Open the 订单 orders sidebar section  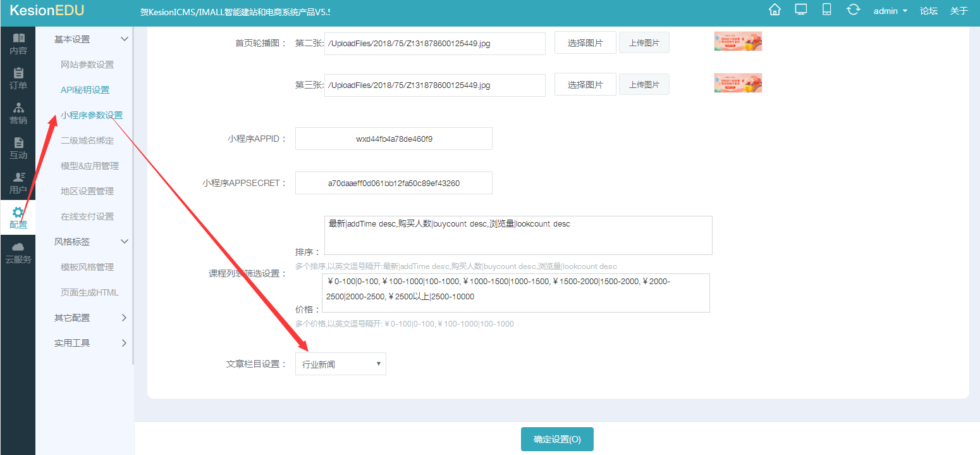click(x=18, y=78)
